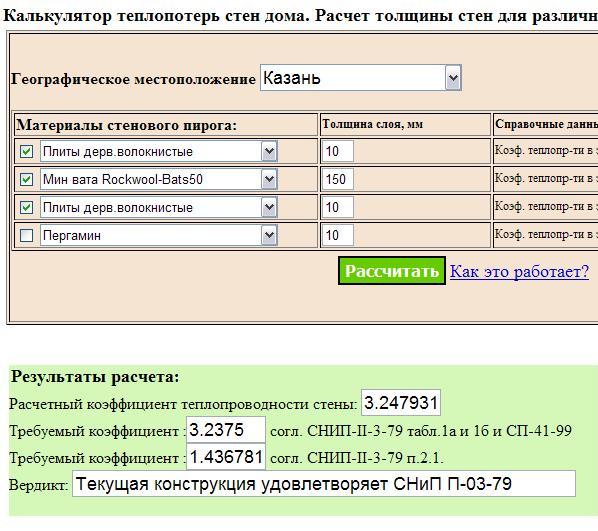Uncheck the first Плиты дерв.волокнистые layer checkbox
Screen dimensions: 598x531
coord(26,151)
